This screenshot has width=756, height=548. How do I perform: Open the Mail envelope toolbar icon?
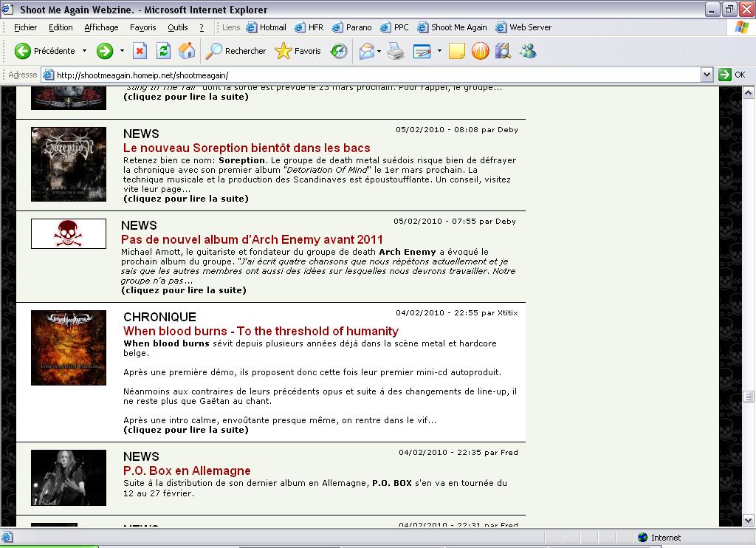click(x=367, y=51)
